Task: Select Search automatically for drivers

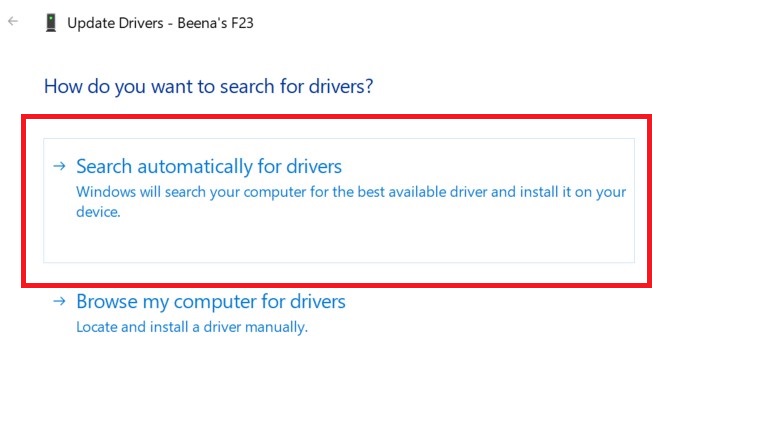Action: pyautogui.click(x=209, y=166)
